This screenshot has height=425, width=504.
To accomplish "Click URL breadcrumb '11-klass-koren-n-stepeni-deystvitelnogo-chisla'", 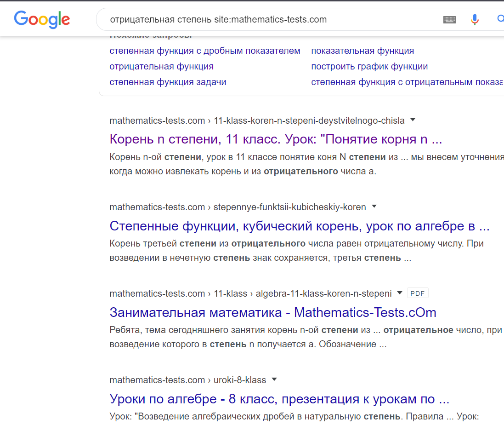I will click(x=309, y=121).
